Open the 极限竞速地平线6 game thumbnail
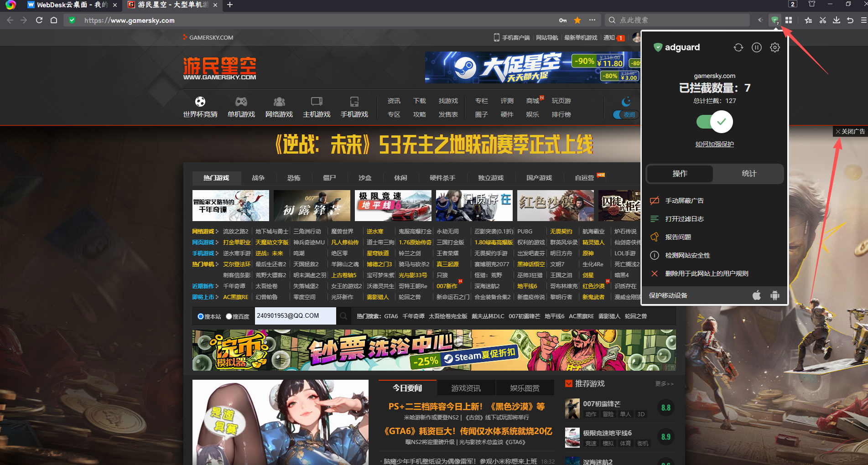The image size is (868, 465). coord(572,437)
